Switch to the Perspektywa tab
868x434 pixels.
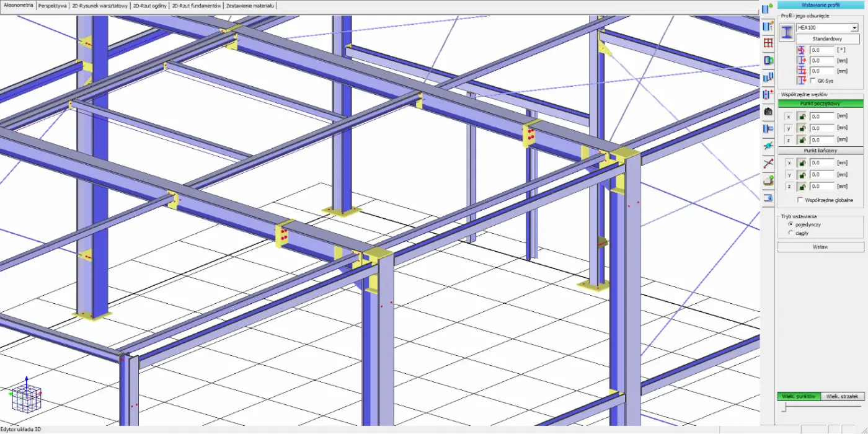[52, 6]
